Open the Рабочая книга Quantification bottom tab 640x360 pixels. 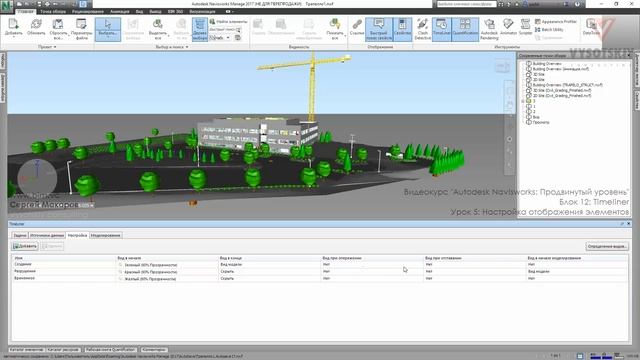click(x=110, y=350)
